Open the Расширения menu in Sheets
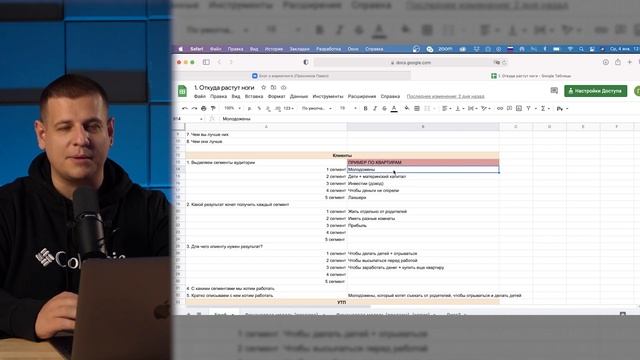The width and height of the screenshot is (640, 360). click(362, 96)
